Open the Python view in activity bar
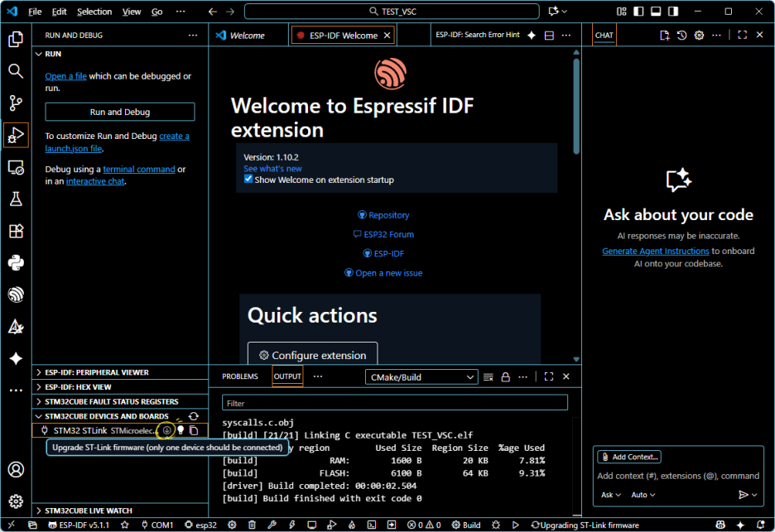The height and width of the screenshot is (532, 775). click(16, 263)
